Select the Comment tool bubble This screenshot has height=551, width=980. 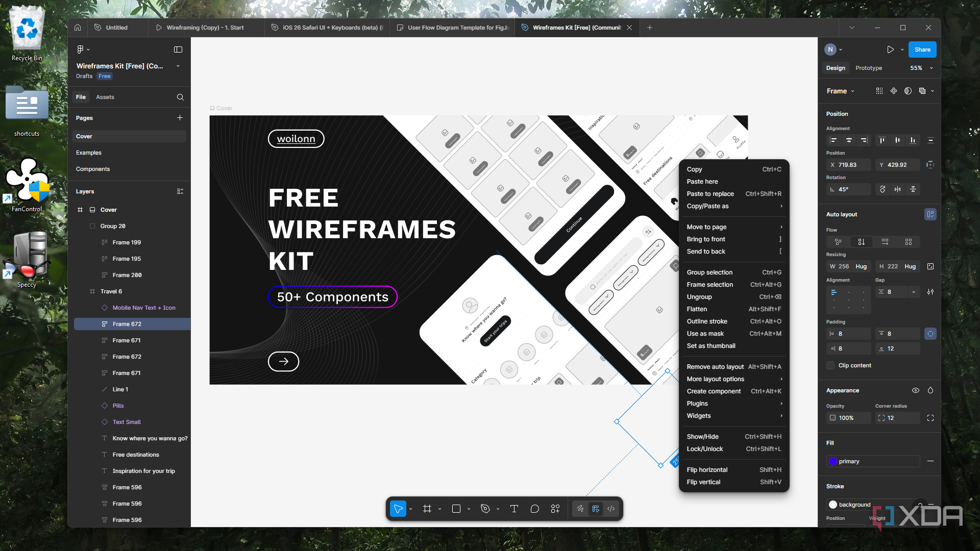coord(534,509)
